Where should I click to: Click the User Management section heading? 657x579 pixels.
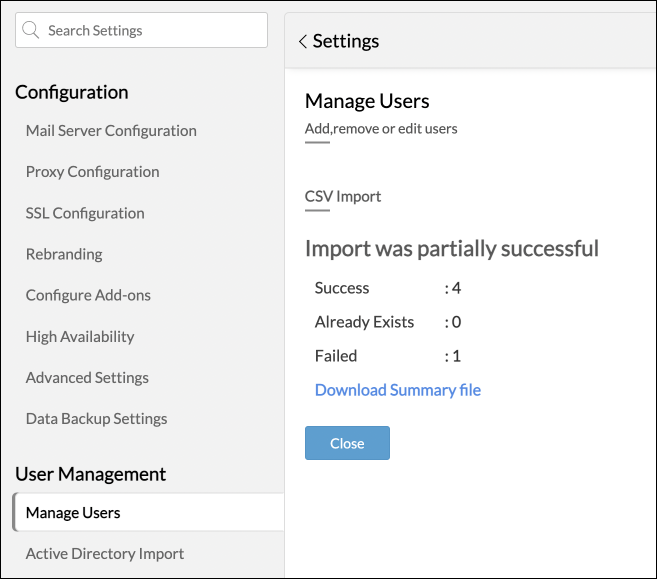(x=91, y=474)
